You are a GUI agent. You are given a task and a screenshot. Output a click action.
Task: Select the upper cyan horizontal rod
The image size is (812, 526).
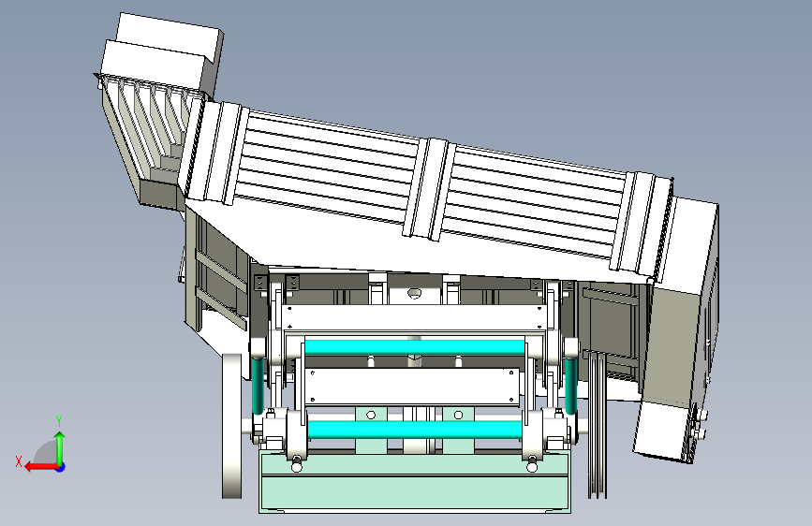(415, 347)
